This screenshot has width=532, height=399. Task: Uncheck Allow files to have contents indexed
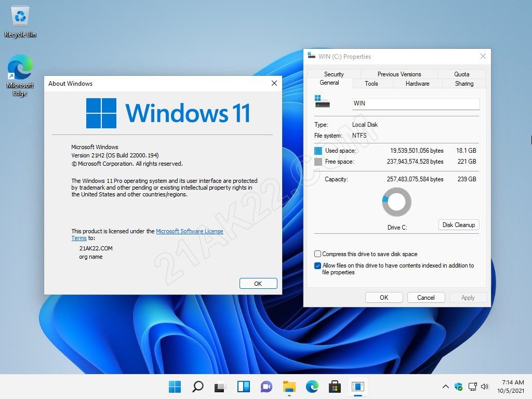317,265
